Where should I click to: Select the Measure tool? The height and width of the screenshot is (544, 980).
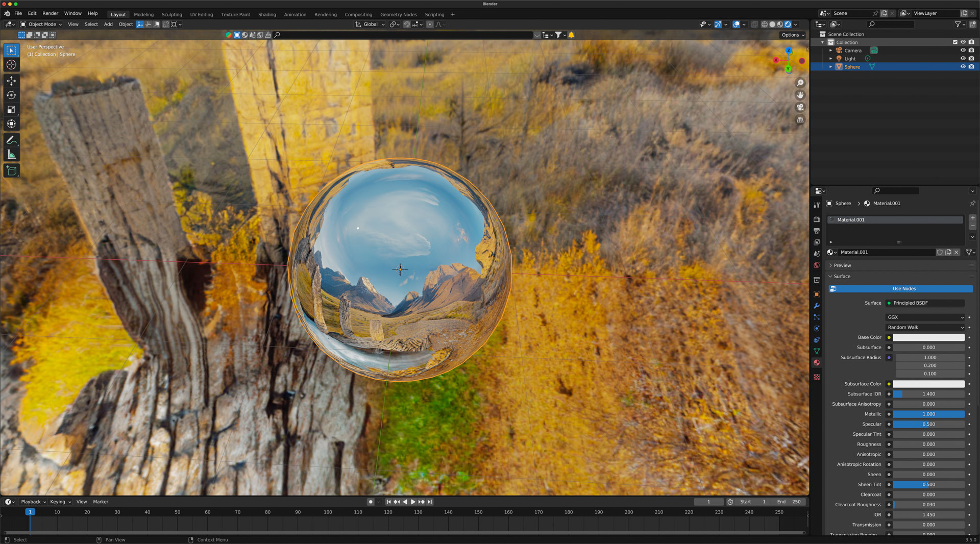pyautogui.click(x=11, y=155)
